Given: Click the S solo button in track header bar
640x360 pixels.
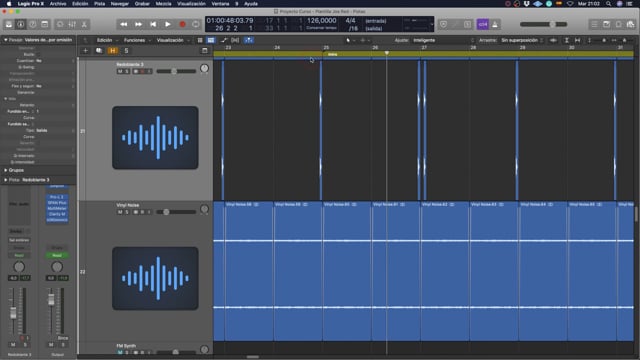Looking at the screenshot, I should point(126,51).
